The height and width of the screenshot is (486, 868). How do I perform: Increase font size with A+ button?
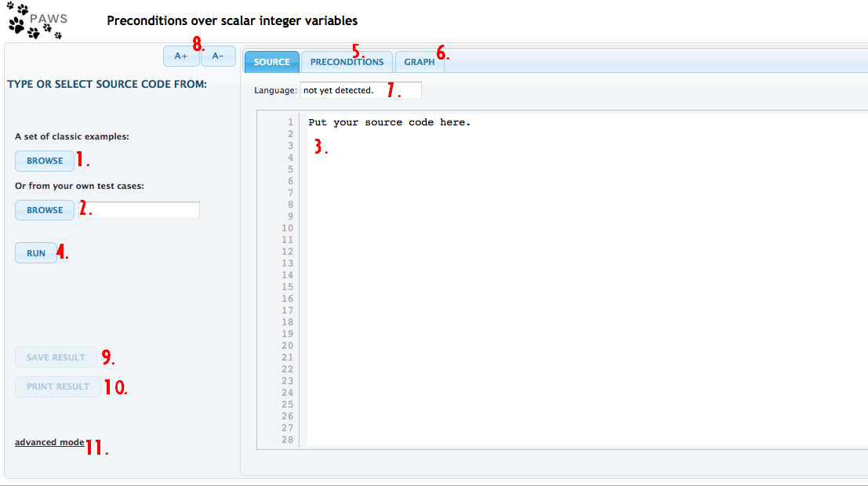[180, 56]
